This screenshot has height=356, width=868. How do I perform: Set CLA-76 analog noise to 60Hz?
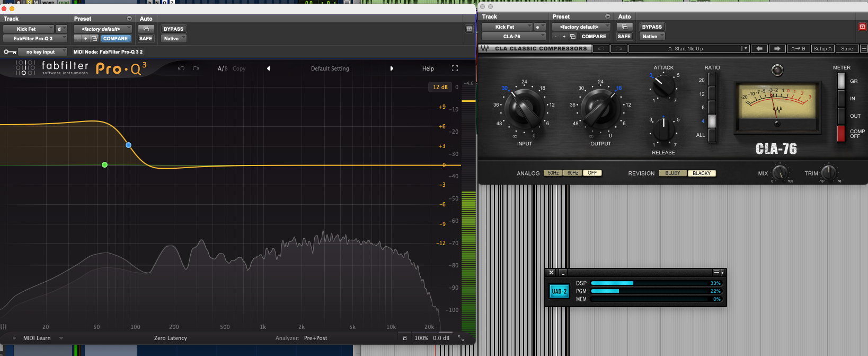pos(573,173)
